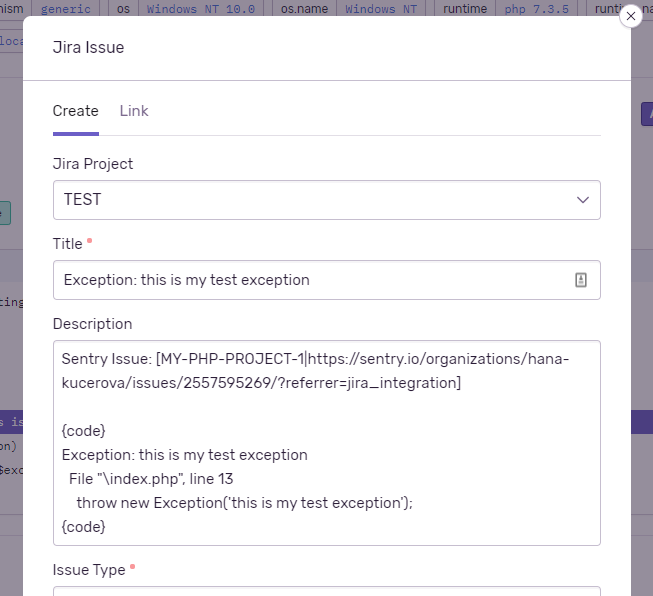Viewport: 653px width, 596px height.
Task: Click 'throw new Exception' line in description
Action: tap(244, 503)
